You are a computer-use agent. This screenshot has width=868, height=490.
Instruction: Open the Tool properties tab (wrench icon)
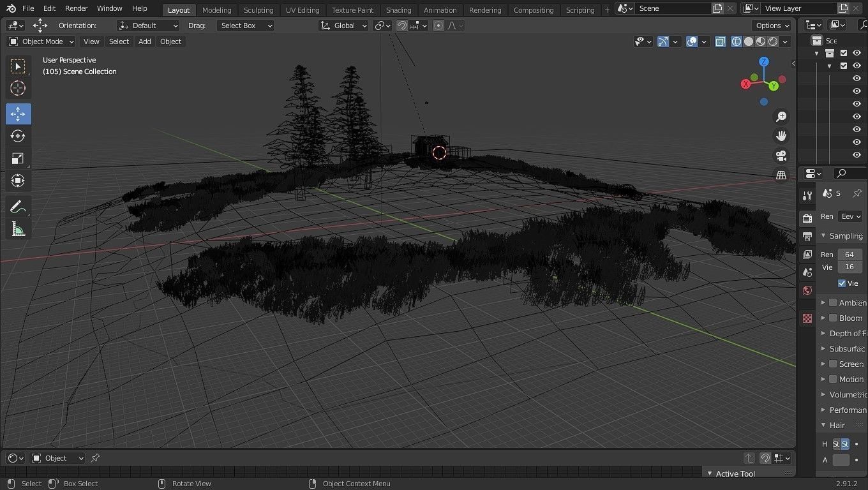coord(807,196)
